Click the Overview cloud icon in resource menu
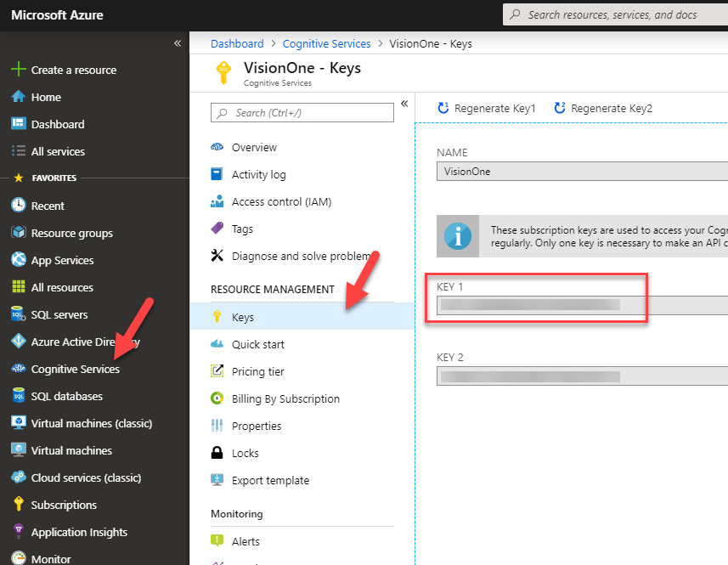 click(x=217, y=147)
